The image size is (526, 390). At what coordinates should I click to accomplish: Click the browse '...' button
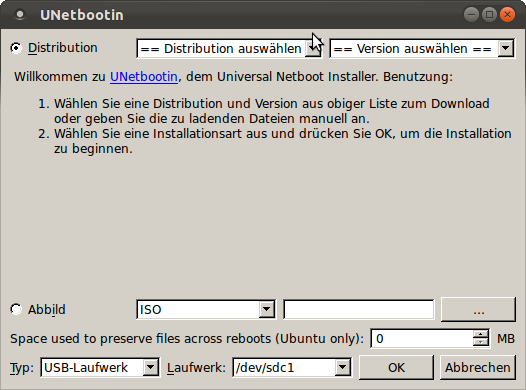click(478, 310)
